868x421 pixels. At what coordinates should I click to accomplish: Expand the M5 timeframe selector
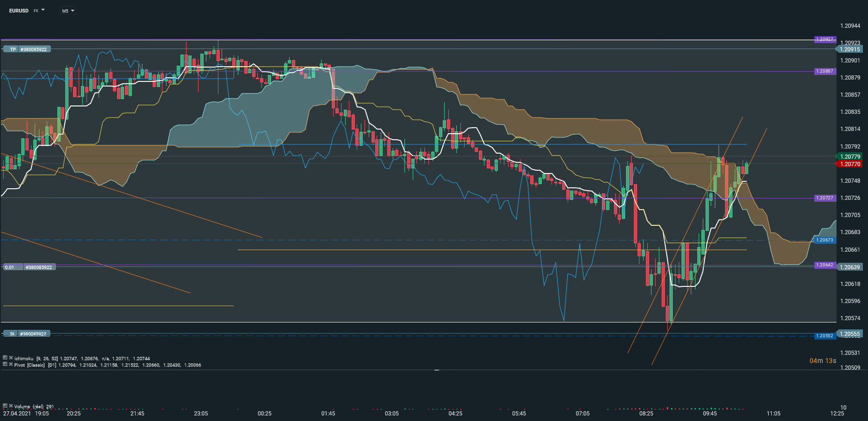(x=68, y=11)
